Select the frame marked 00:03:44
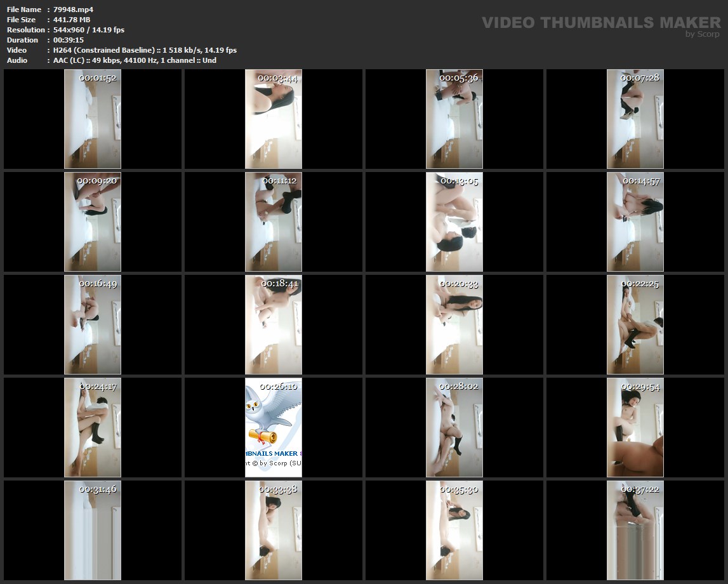The image size is (728, 584). tap(274, 119)
